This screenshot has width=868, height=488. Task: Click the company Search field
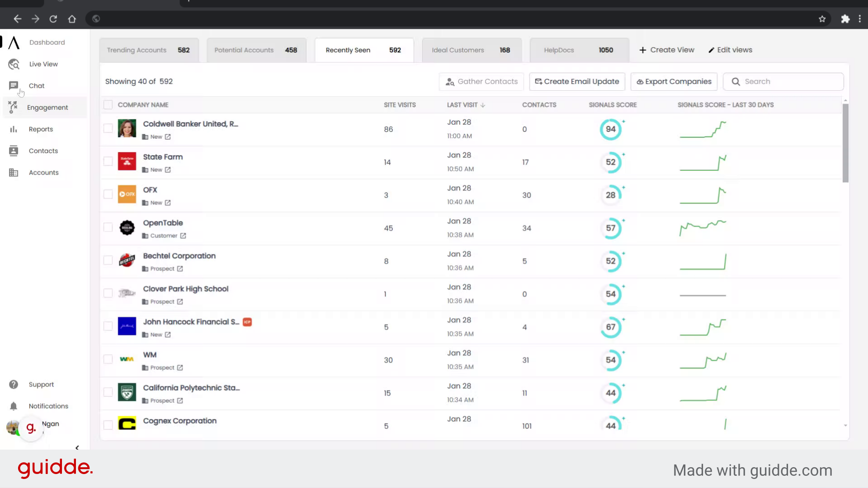point(783,82)
